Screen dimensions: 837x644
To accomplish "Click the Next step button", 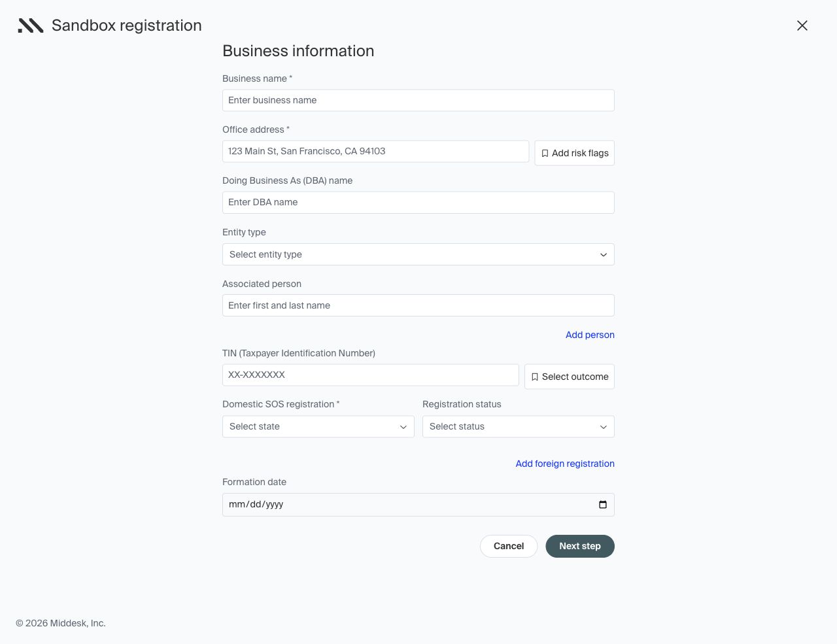I will (x=580, y=546).
